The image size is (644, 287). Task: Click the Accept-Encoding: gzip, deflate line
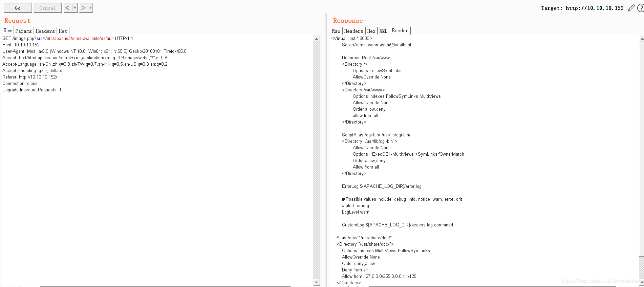click(x=32, y=70)
